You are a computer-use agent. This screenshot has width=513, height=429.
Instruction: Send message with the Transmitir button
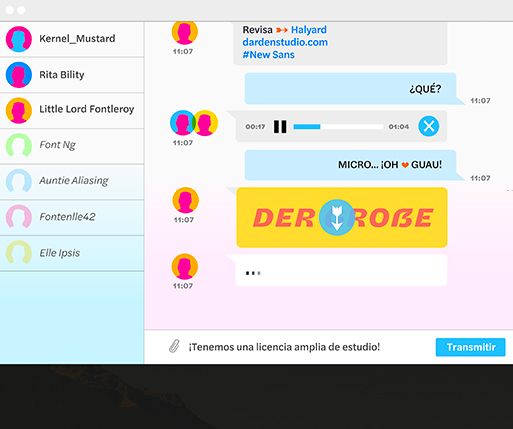click(471, 347)
